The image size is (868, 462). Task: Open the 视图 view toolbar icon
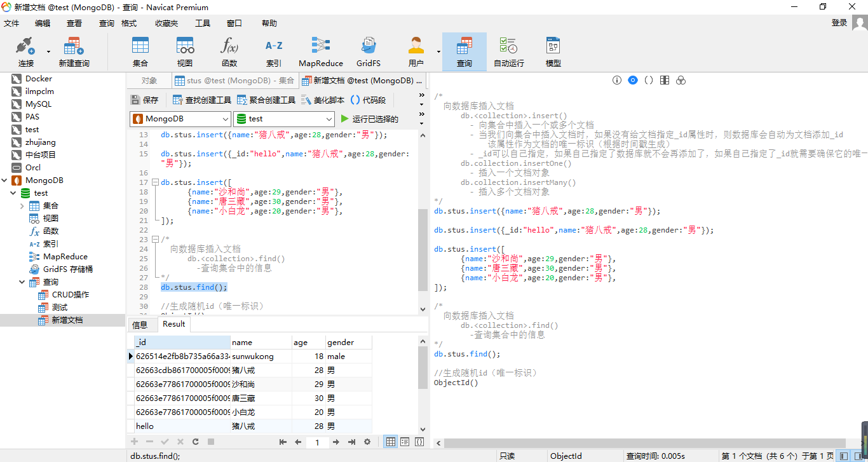coord(185,51)
